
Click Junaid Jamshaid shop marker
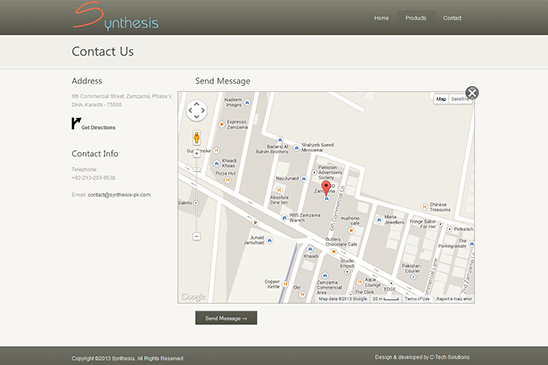coord(269,240)
